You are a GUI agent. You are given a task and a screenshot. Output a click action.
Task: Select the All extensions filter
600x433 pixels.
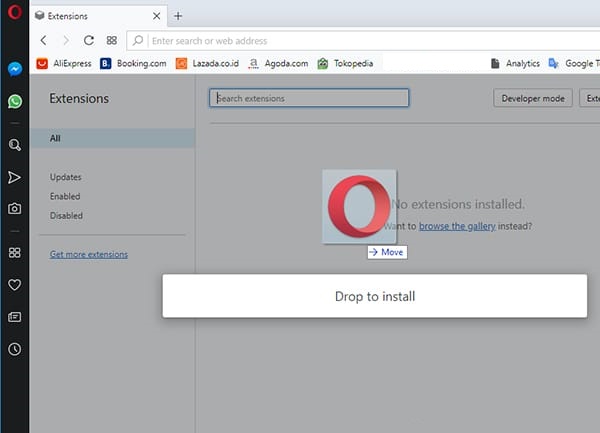pyautogui.click(x=112, y=138)
